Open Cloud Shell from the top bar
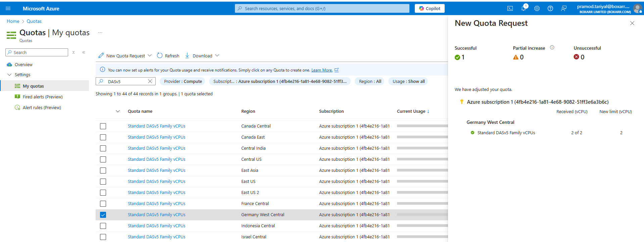This screenshot has width=644, height=242. tap(510, 8)
